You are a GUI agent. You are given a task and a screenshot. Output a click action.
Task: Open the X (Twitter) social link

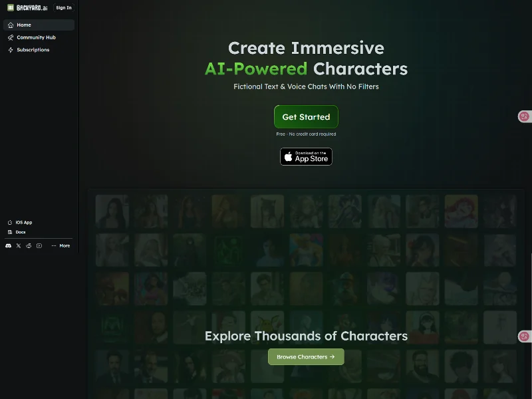(19, 245)
